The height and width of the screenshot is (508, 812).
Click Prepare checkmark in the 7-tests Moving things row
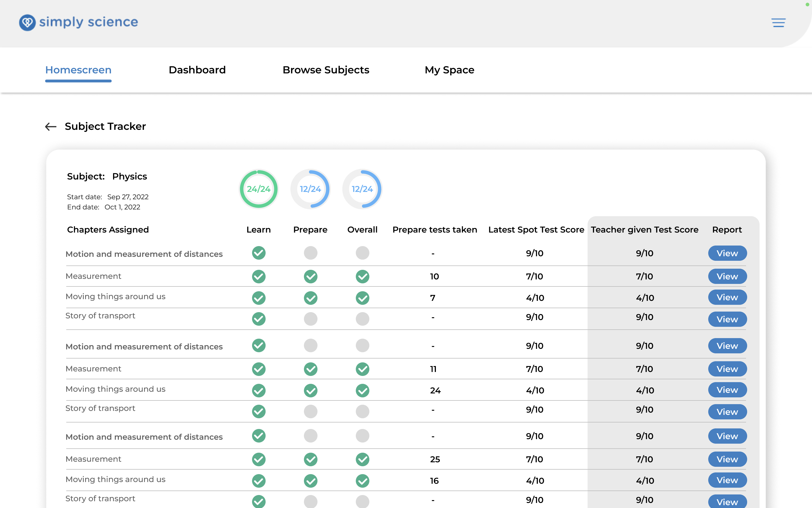click(310, 298)
